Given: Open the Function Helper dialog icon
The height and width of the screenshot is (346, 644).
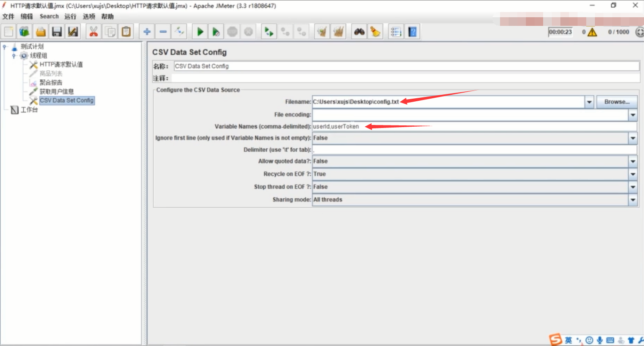Looking at the screenshot, I should tap(396, 31).
